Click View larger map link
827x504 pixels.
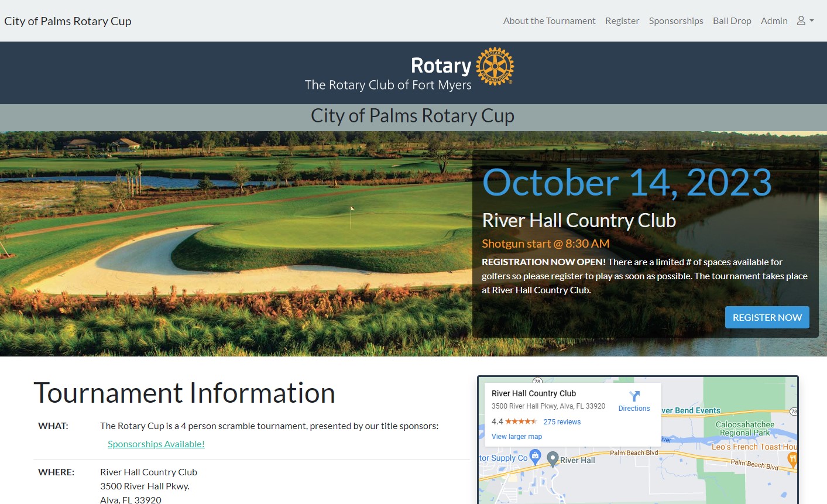(517, 437)
